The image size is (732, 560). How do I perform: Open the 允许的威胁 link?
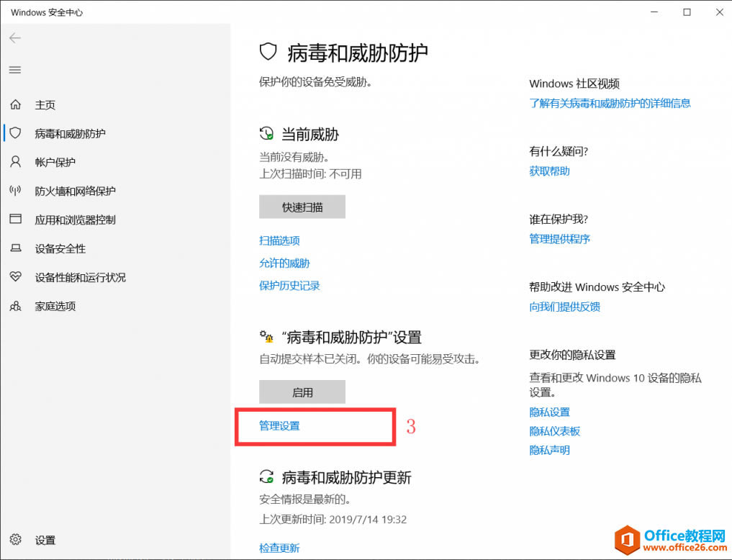pos(284,263)
